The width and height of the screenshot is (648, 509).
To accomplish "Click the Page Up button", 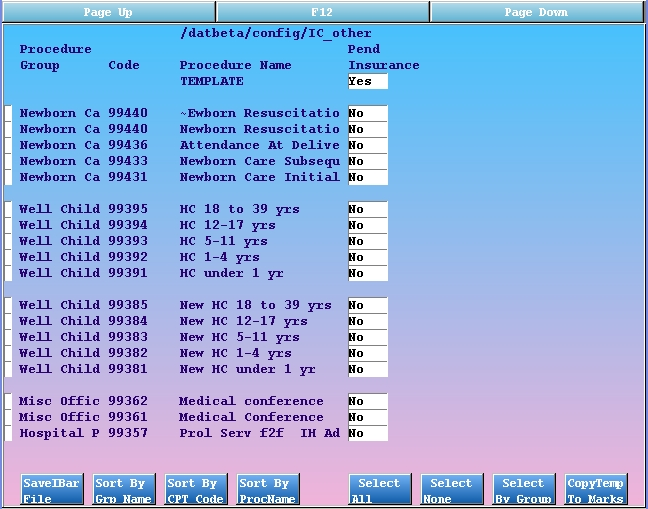I will click(108, 12).
